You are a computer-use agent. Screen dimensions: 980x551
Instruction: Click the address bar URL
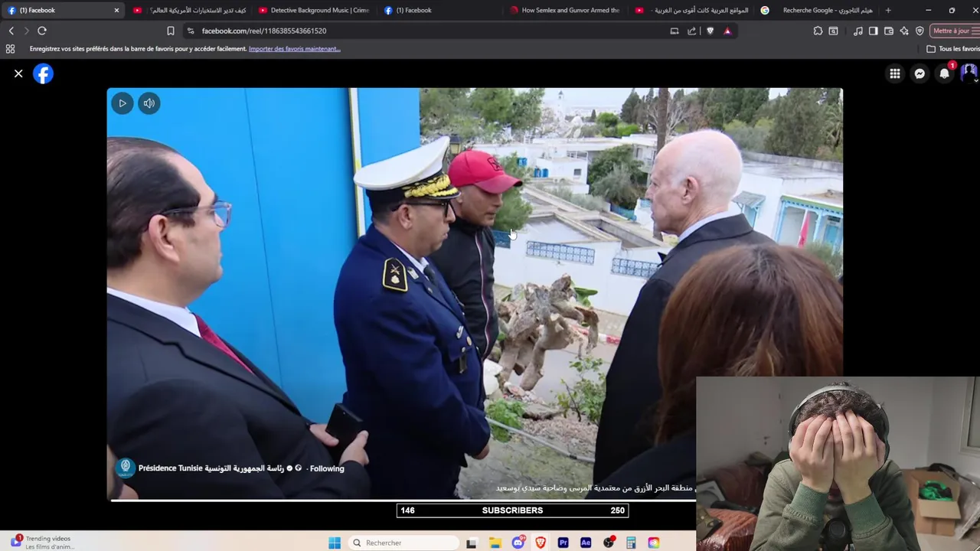coord(264,31)
